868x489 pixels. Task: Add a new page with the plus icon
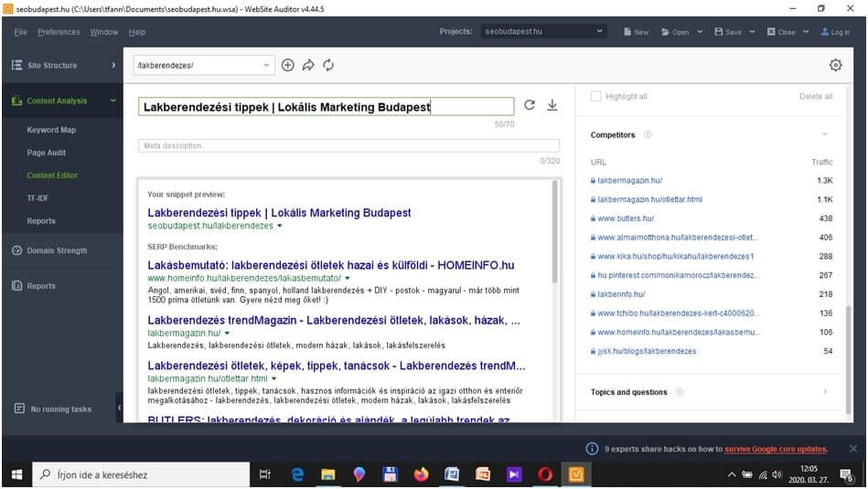tap(287, 65)
